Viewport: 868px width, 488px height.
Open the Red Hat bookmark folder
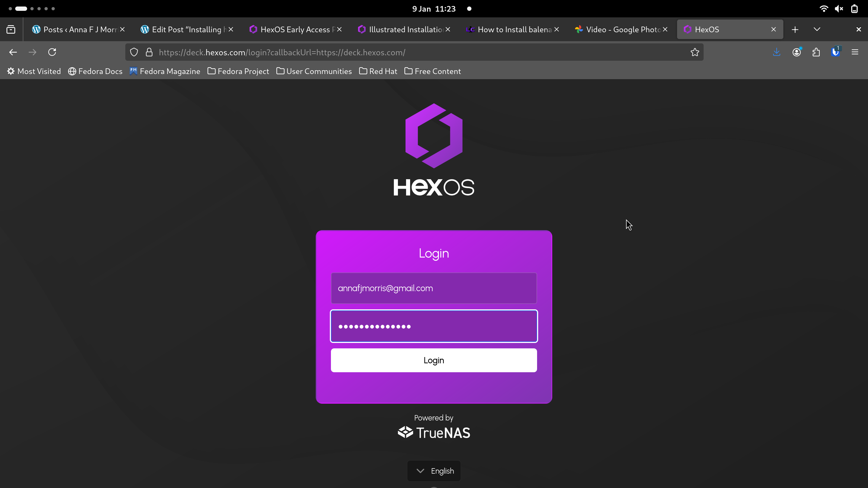point(378,71)
